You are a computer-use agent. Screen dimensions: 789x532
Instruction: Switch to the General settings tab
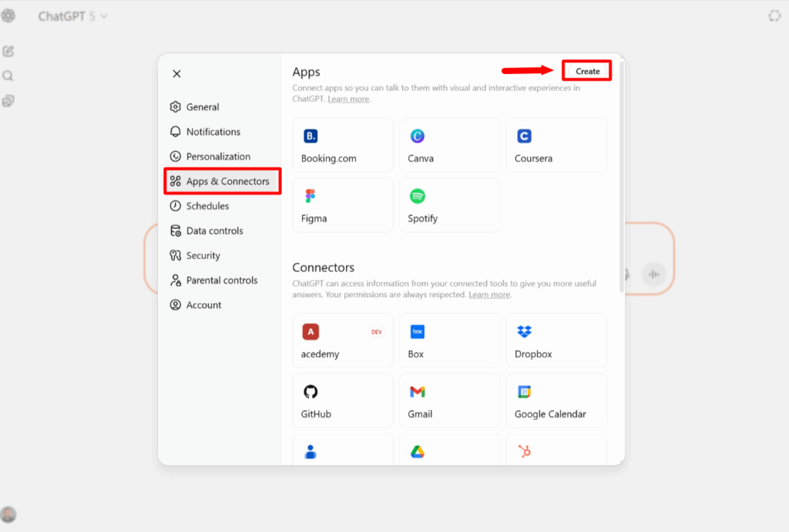pyautogui.click(x=203, y=107)
